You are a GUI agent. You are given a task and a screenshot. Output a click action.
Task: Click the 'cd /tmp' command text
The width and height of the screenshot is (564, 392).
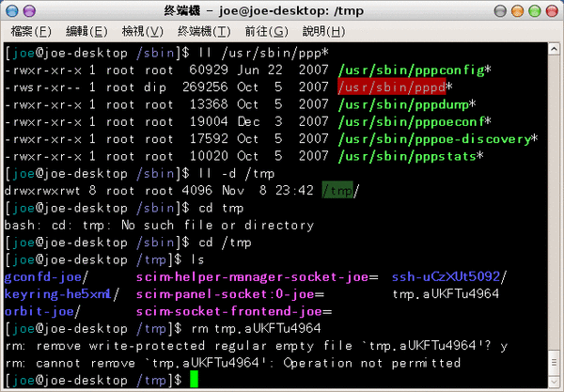225,243
